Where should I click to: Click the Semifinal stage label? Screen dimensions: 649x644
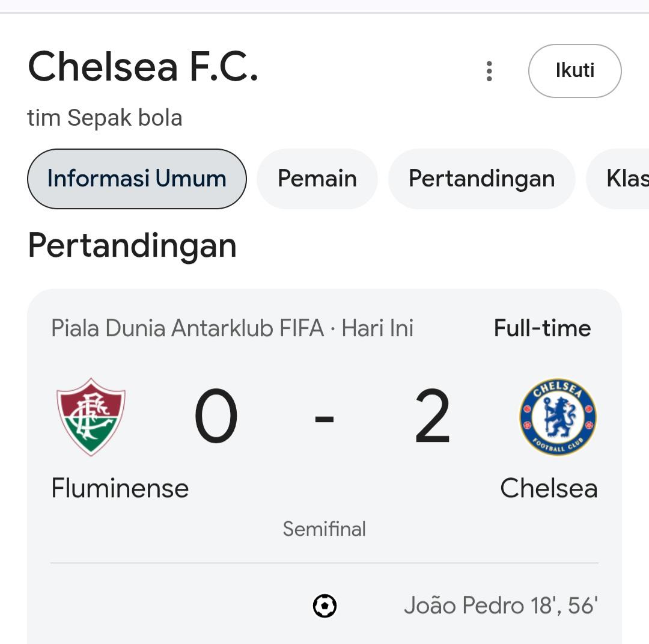(324, 529)
